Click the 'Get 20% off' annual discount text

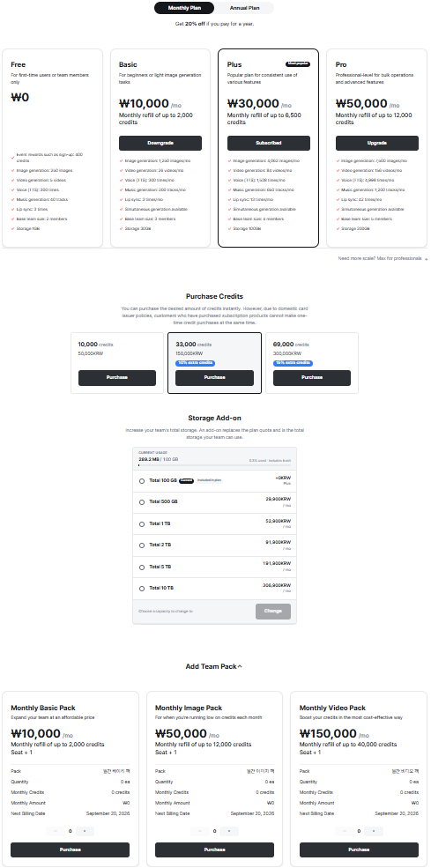coord(214,24)
